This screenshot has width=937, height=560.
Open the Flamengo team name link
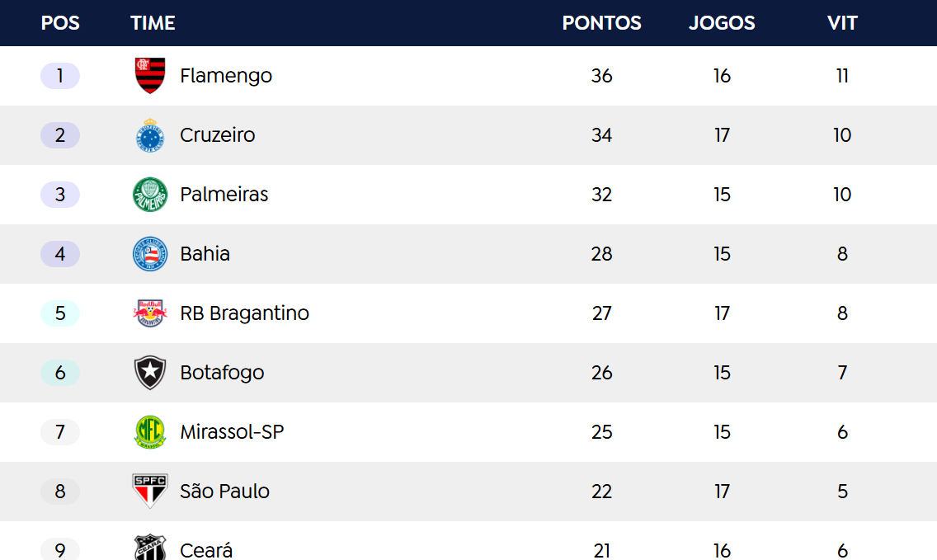[x=226, y=76]
